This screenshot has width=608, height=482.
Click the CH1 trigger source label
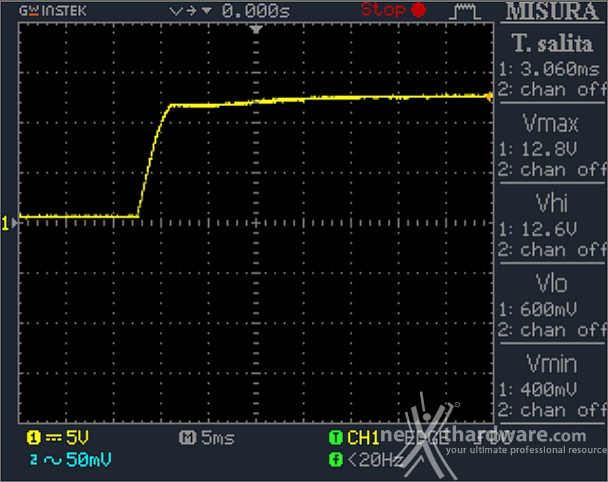(363, 438)
